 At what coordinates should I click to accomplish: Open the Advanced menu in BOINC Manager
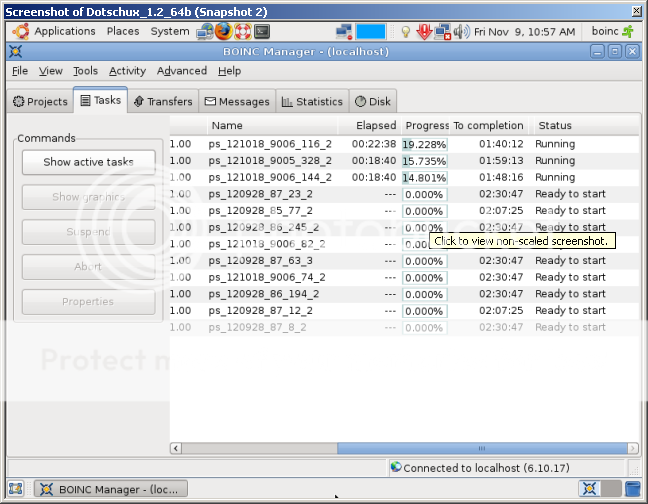point(182,71)
